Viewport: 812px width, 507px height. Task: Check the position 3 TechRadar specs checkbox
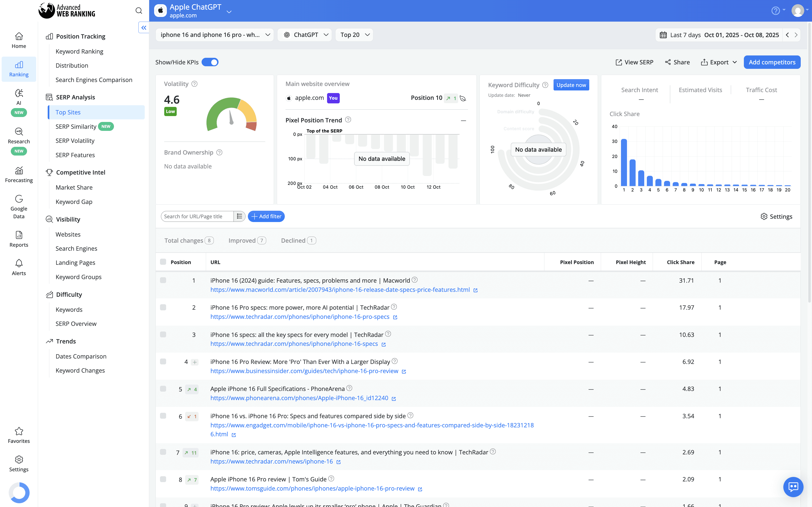pyautogui.click(x=163, y=334)
